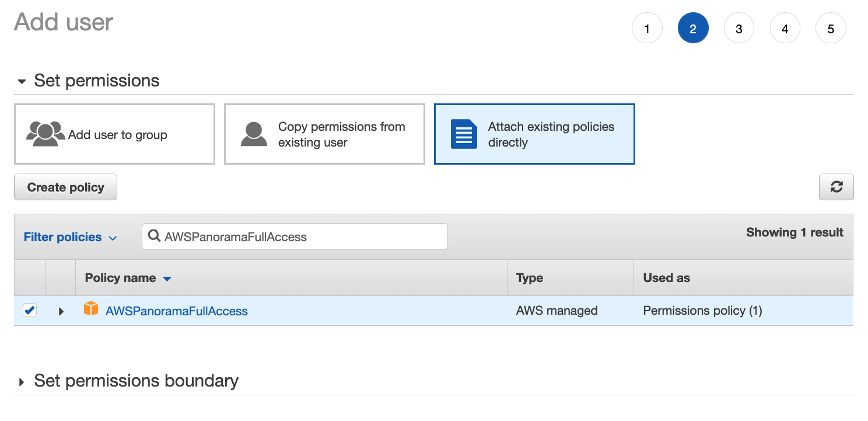Image resolution: width=868 pixels, height=421 pixels.
Task: Select the Add user to group option
Action: pos(114,134)
